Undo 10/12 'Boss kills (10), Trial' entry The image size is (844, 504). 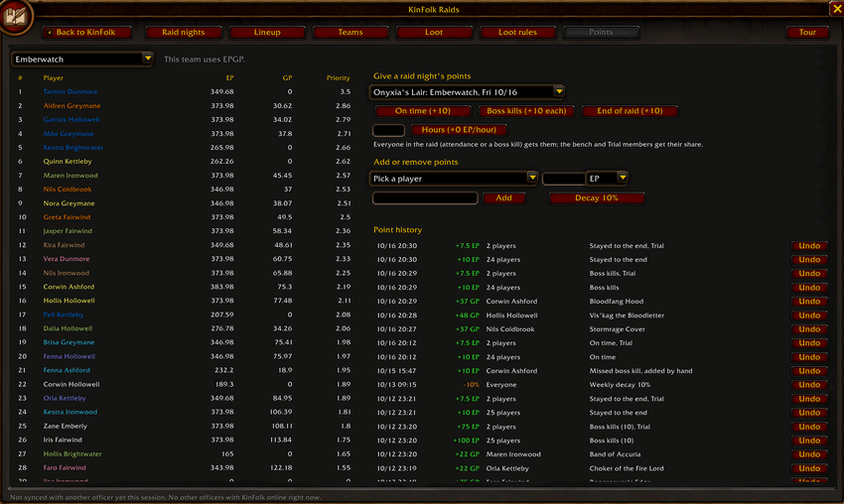pyautogui.click(x=809, y=427)
